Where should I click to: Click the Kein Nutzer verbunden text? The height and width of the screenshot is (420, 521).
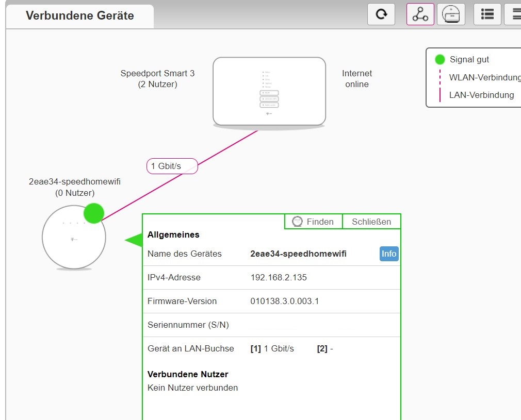click(x=193, y=388)
